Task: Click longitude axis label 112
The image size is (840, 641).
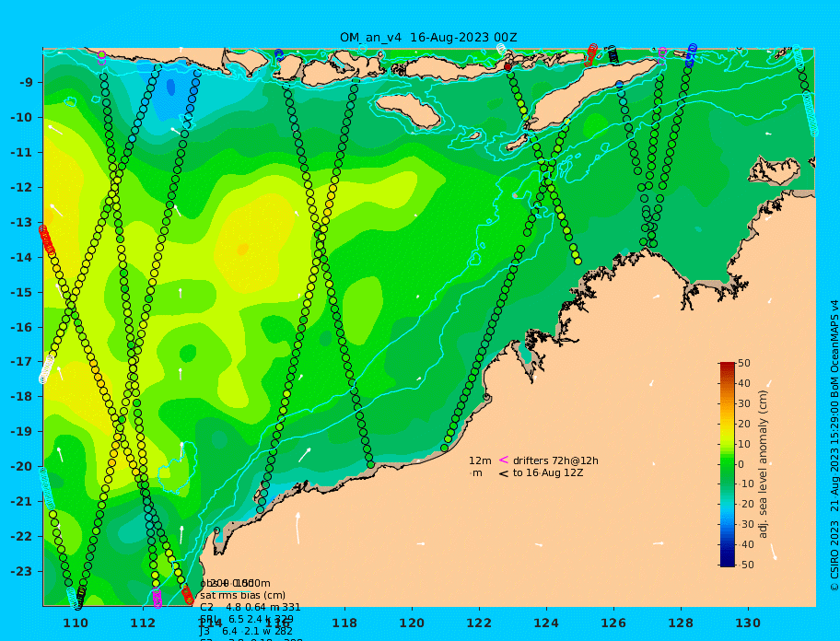Action: 143,623
